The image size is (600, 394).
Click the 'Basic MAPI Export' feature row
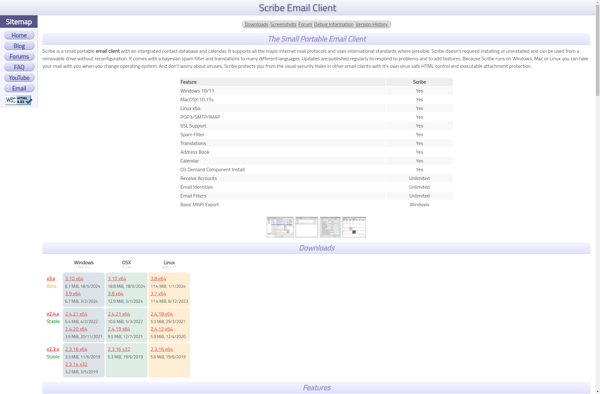click(x=316, y=205)
